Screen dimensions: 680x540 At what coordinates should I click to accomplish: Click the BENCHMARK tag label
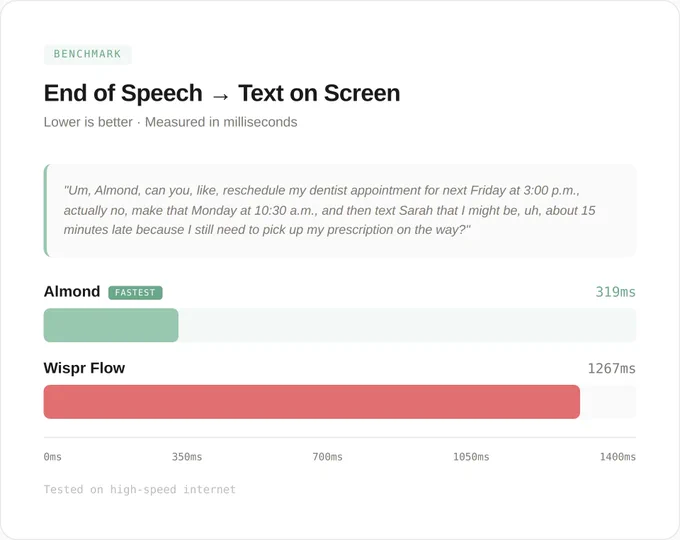pyautogui.click(x=87, y=54)
